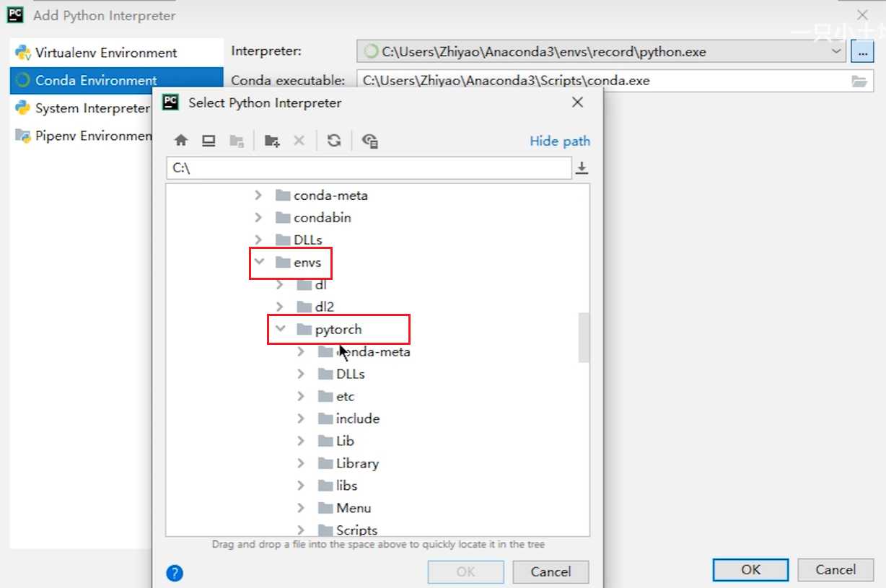The image size is (886, 588).
Task: Click the file tree vertical scrollbar
Action: click(x=584, y=337)
